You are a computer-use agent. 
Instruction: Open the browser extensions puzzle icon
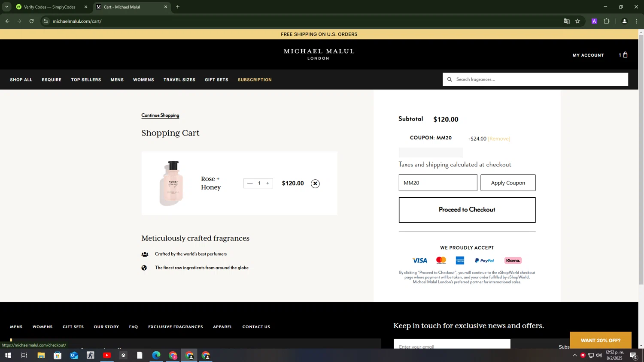click(607, 21)
